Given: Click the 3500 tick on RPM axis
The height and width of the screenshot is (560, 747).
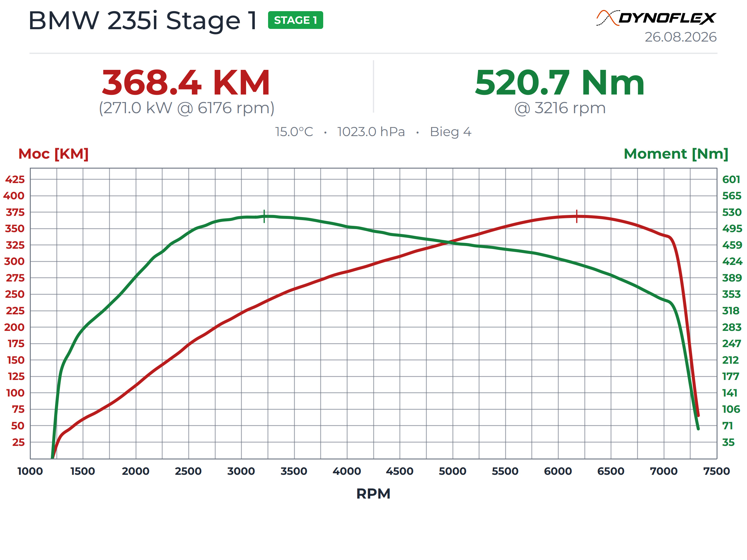Looking at the screenshot, I should 294,471.
